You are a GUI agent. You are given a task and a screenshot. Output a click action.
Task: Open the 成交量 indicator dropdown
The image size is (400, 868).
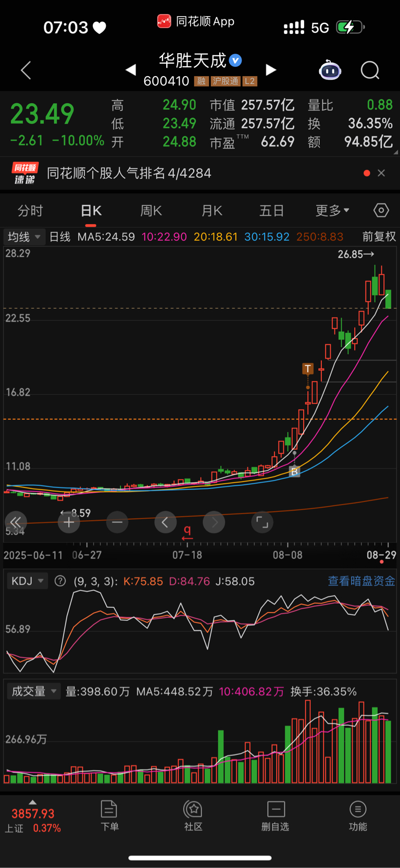(34, 691)
